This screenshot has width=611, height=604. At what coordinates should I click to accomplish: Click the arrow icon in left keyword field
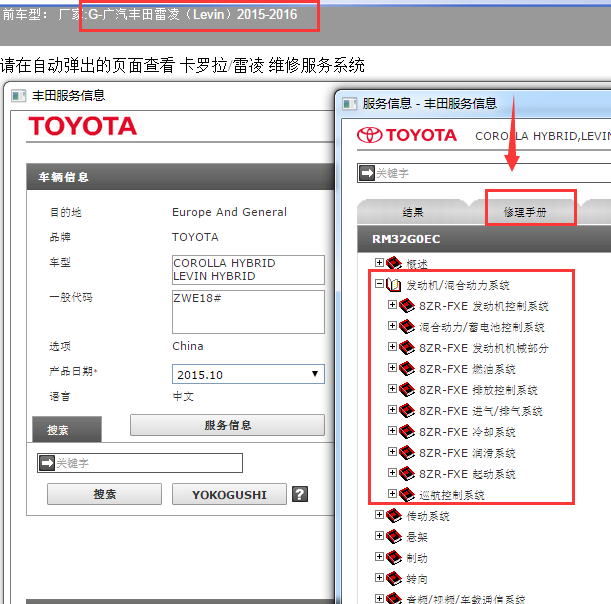46,463
